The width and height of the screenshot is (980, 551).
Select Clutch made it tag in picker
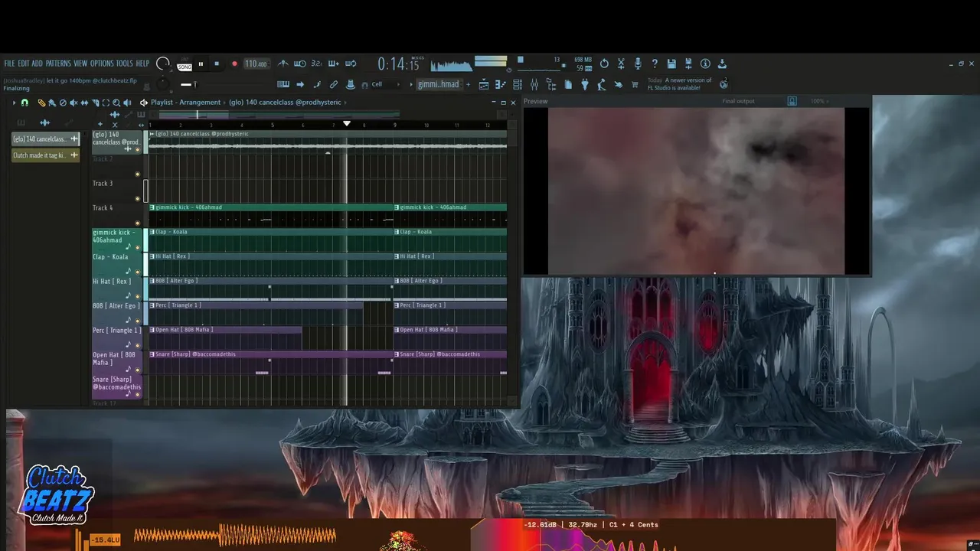point(46,155)
